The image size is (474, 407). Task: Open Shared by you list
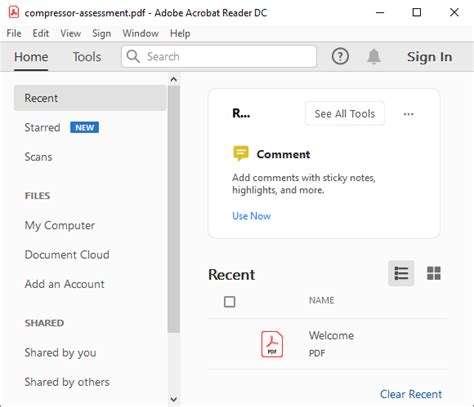pyautogui.click(x=60, y=353)
